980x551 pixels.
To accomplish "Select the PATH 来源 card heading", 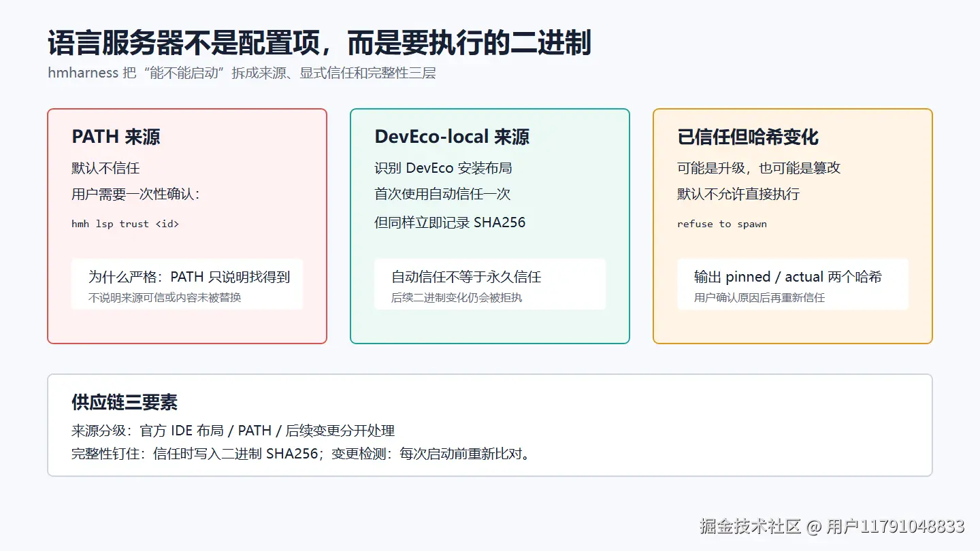I will tap(116, 137).
